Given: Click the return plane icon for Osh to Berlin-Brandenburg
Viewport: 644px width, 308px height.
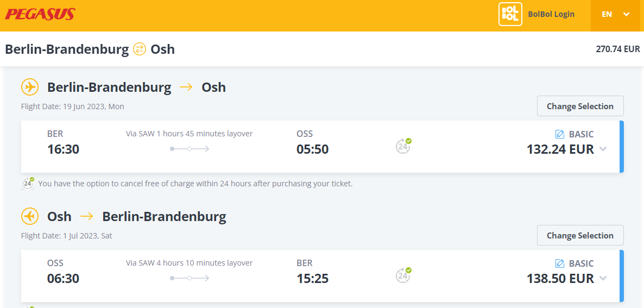Looking at the screenshot, I should click(x=29, y=216).
